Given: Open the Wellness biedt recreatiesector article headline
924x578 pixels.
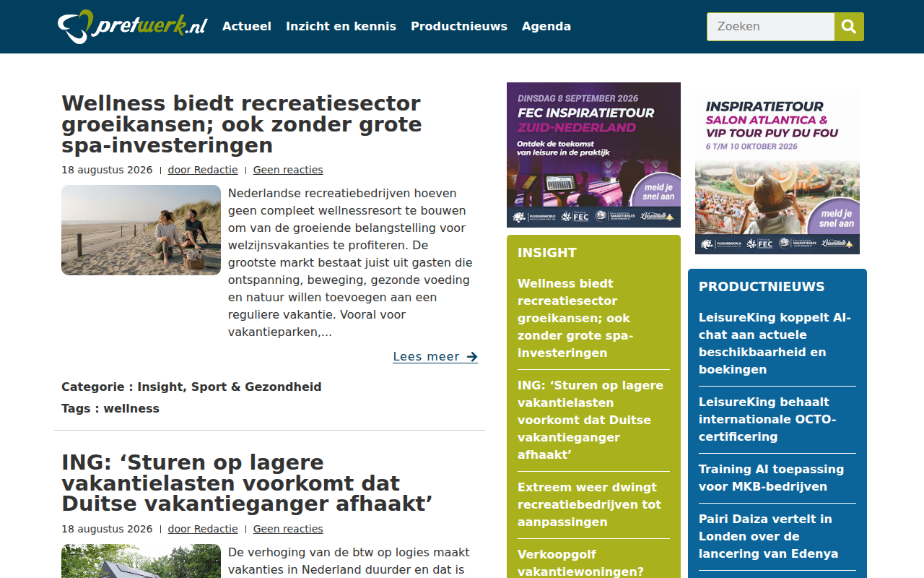Looking at the screenshot, I should (x=242, y=124).
